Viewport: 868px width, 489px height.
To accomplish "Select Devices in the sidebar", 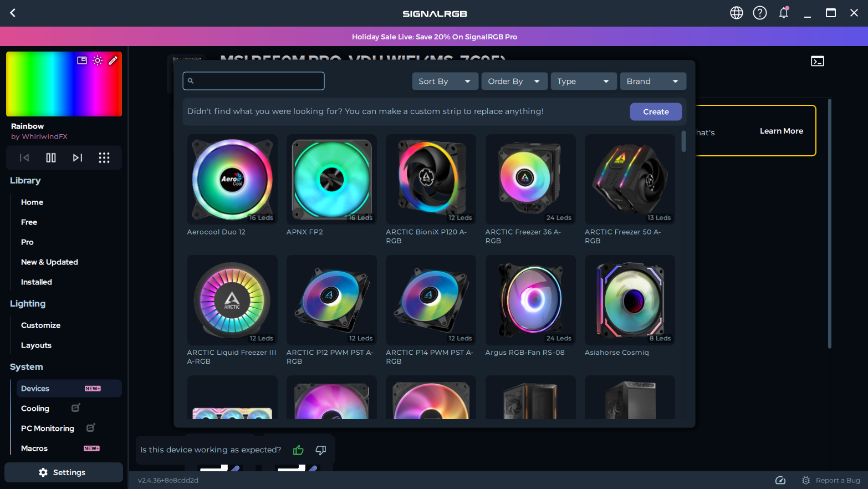I will click(69, 389).
